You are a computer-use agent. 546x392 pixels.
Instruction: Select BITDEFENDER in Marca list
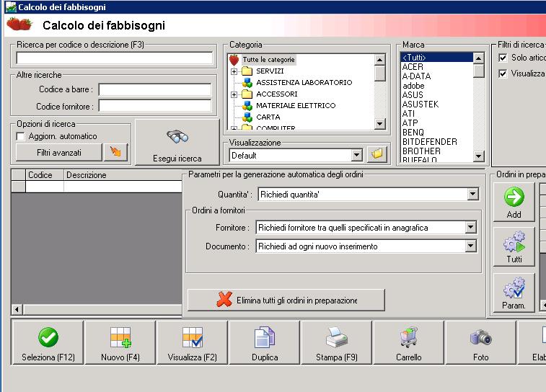tap(436, 142)
